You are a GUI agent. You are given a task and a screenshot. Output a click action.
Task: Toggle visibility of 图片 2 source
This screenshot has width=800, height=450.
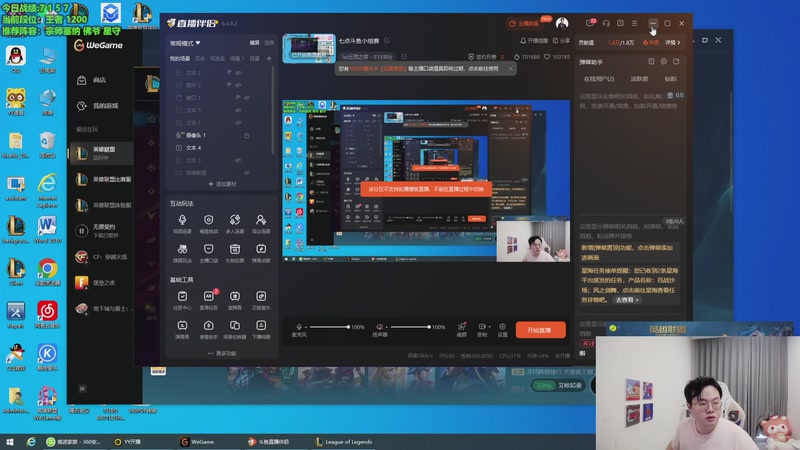tap(238, 85)
